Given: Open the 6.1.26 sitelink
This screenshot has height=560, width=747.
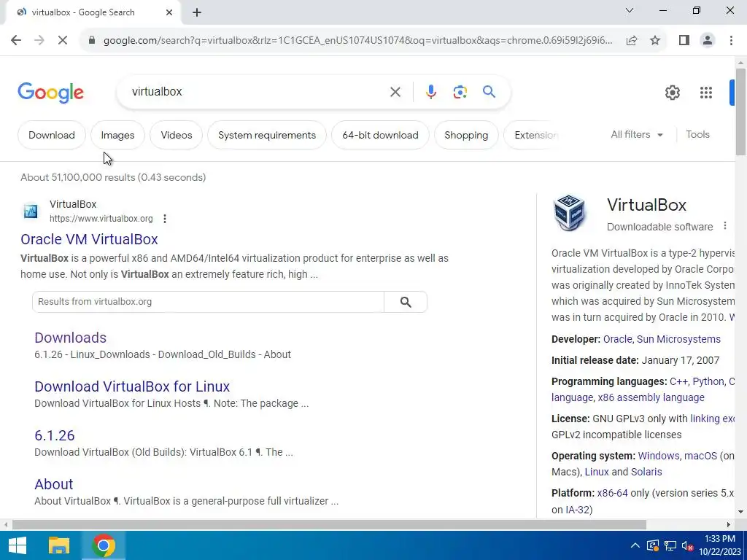Looking at the screenshot, I should pos(54,436).
